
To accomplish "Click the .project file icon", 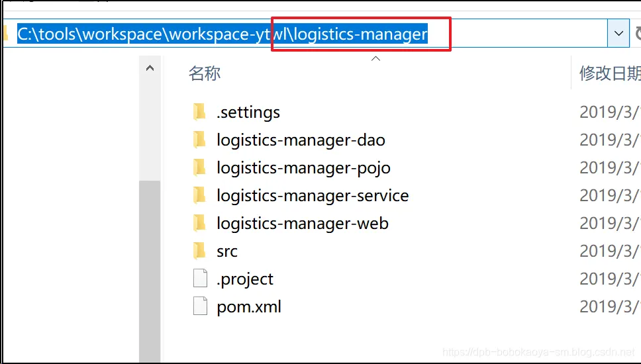I will [200, 279].
